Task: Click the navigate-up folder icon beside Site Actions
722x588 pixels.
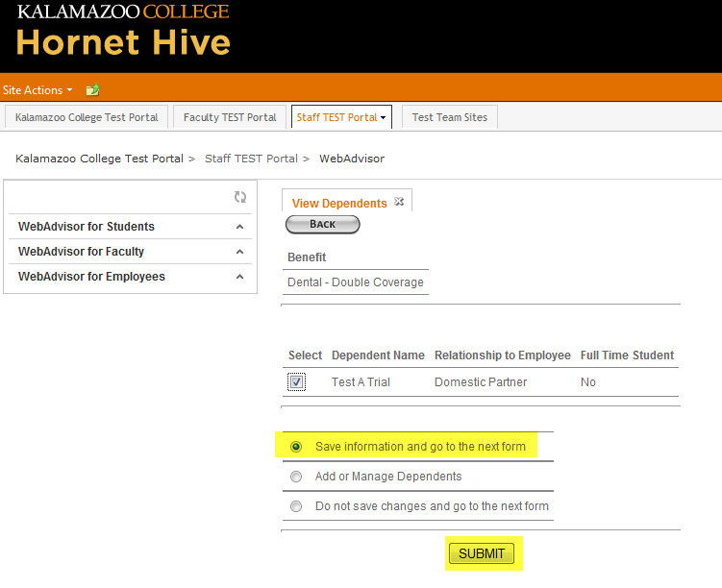Action: (93, 89)
